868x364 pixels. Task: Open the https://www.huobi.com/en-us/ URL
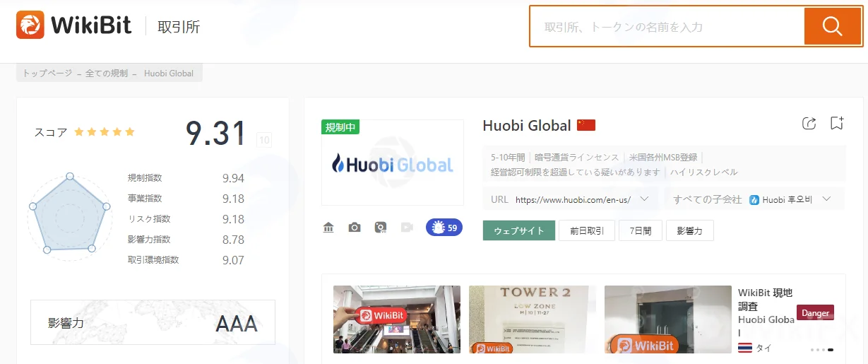pos(573,200)
